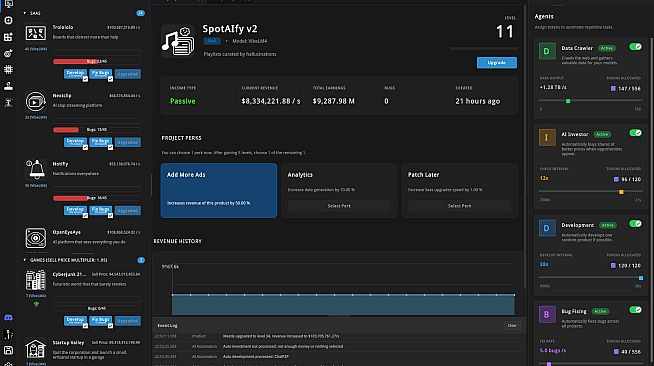Click the SpotAIfy blue type tag

pyautogui.click(x=212, y=41)
